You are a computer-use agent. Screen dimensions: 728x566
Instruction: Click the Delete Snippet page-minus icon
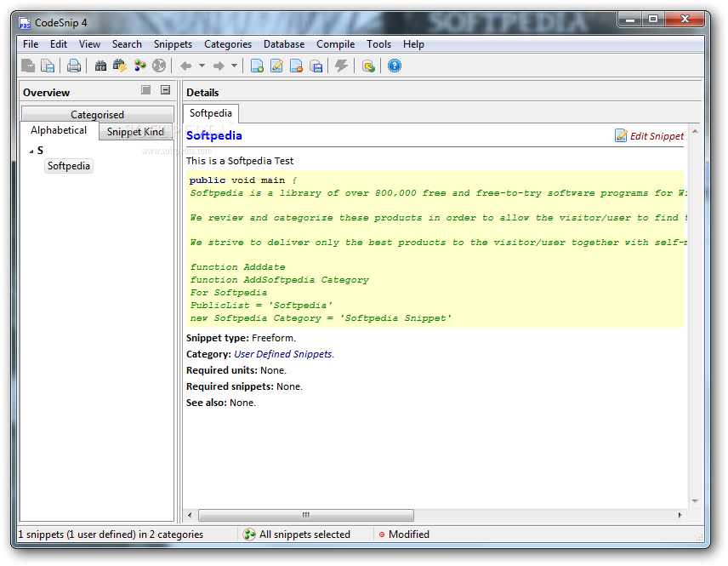pos(296,66)
